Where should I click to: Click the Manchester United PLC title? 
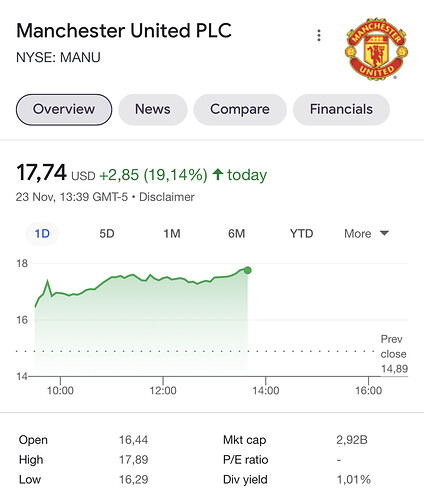click(124, 31)
